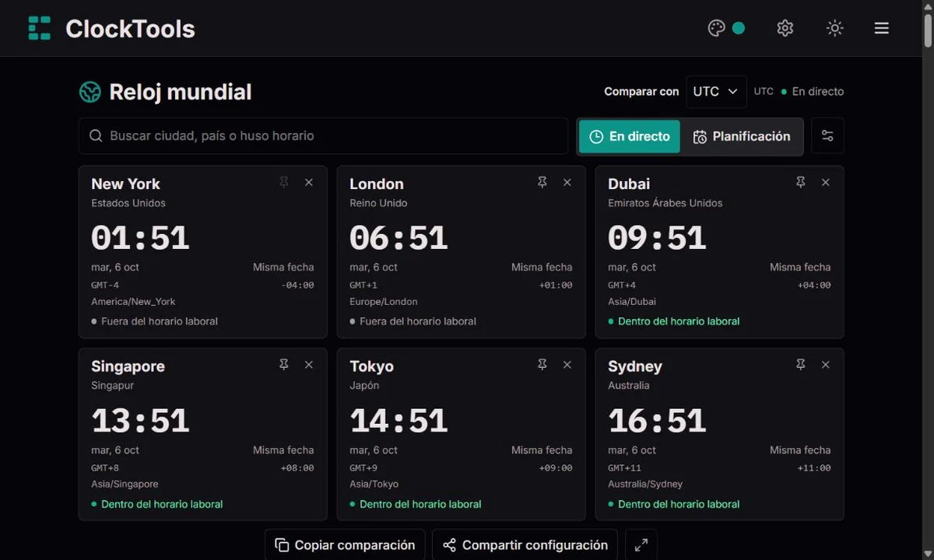
Task: Click the Tokyo time 14:51
Action: coord(399,421)
